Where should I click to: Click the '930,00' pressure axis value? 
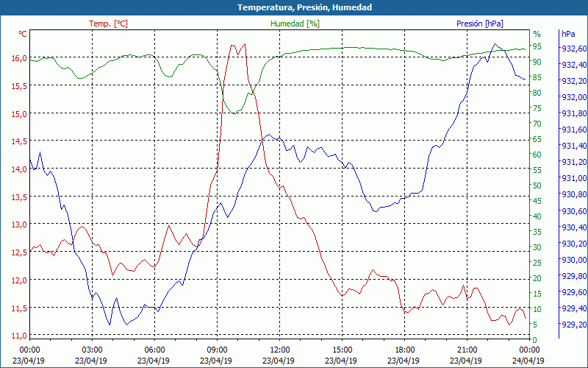point(574,260)
